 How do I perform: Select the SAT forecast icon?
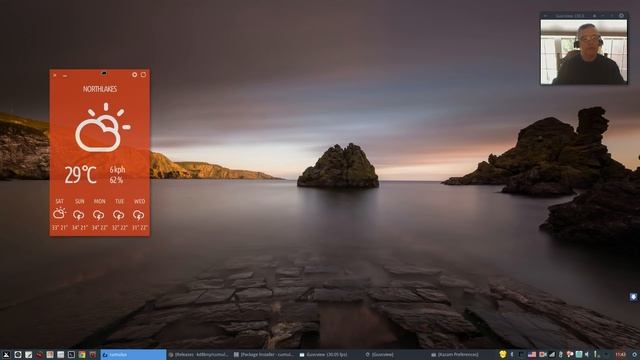59,213
